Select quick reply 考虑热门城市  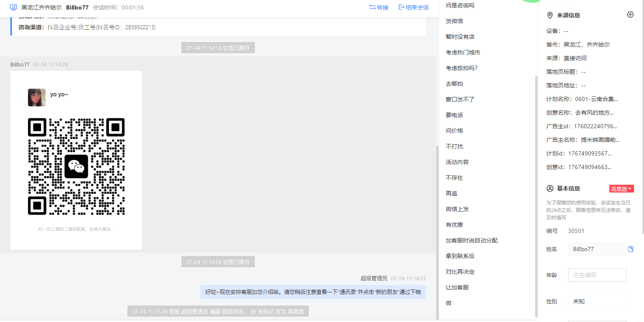tap(463, 52)
